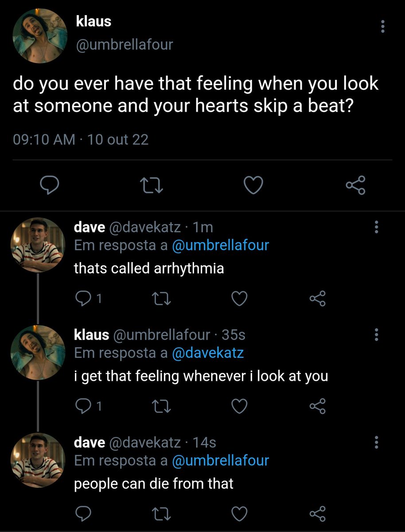Share 'people can die from that' reply
405x532 pixels.
coord(317,513)
